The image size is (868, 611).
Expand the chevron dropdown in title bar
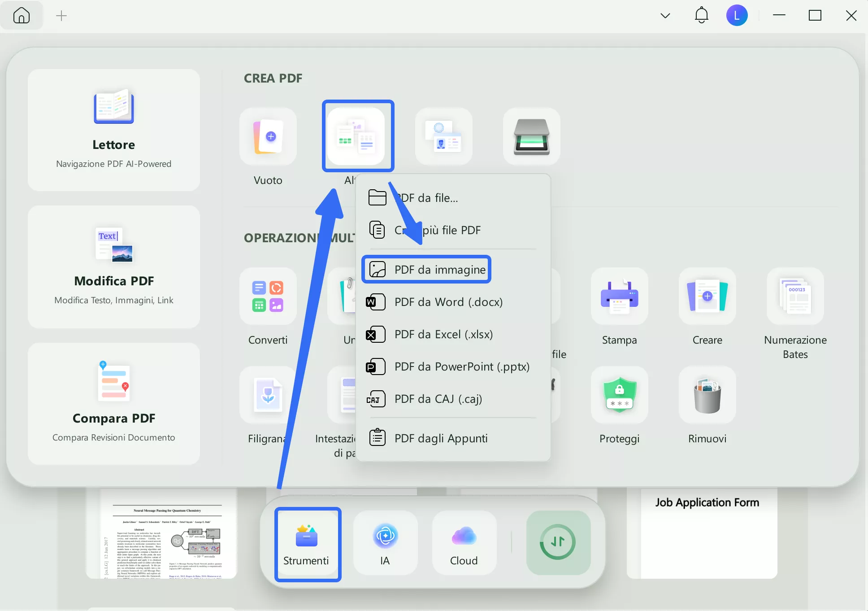click(x=665, y=16)
